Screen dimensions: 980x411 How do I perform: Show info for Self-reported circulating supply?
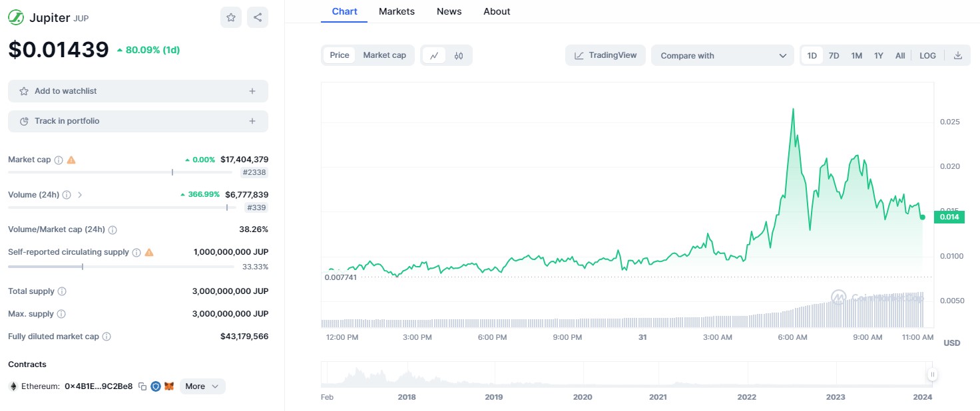click(x=136, y=253)
